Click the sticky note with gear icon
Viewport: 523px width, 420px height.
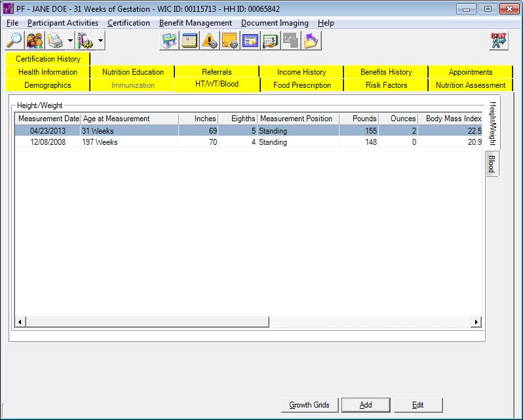pyautogui.click(x=230, y=41)
